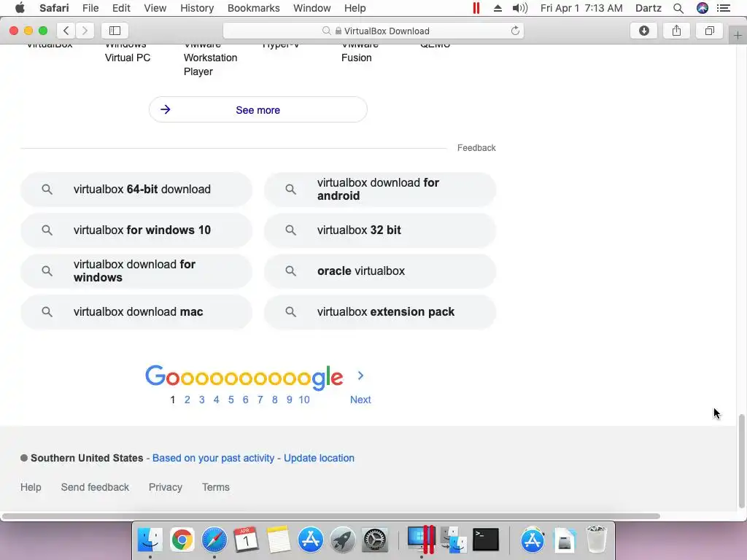The image size is (747, 560).
Task: Open the Safari application menu
Action: [x=54, y=8]
